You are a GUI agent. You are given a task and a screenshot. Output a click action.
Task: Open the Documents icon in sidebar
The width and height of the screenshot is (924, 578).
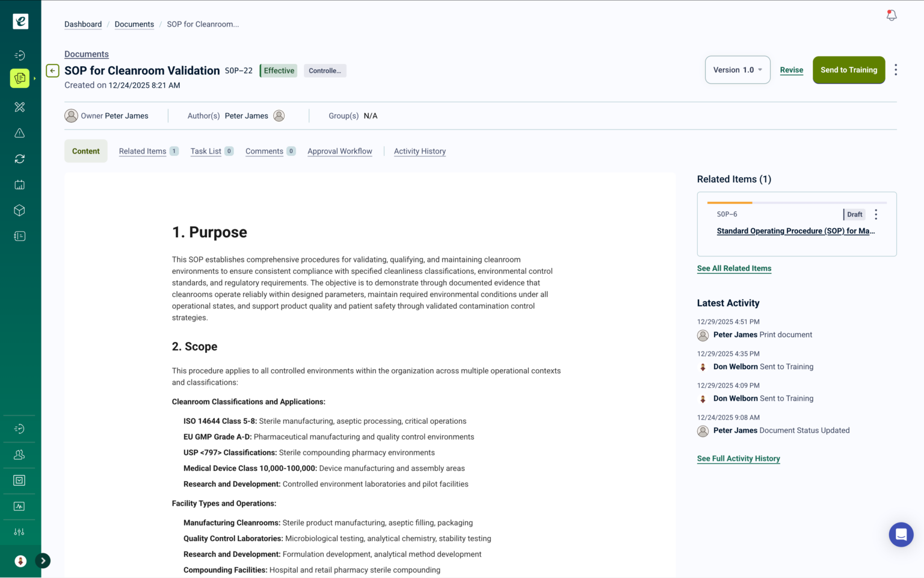pos(20,78)
